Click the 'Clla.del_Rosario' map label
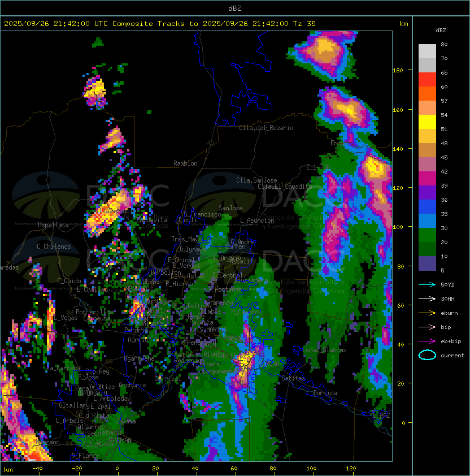 click(x=266, y=128)
